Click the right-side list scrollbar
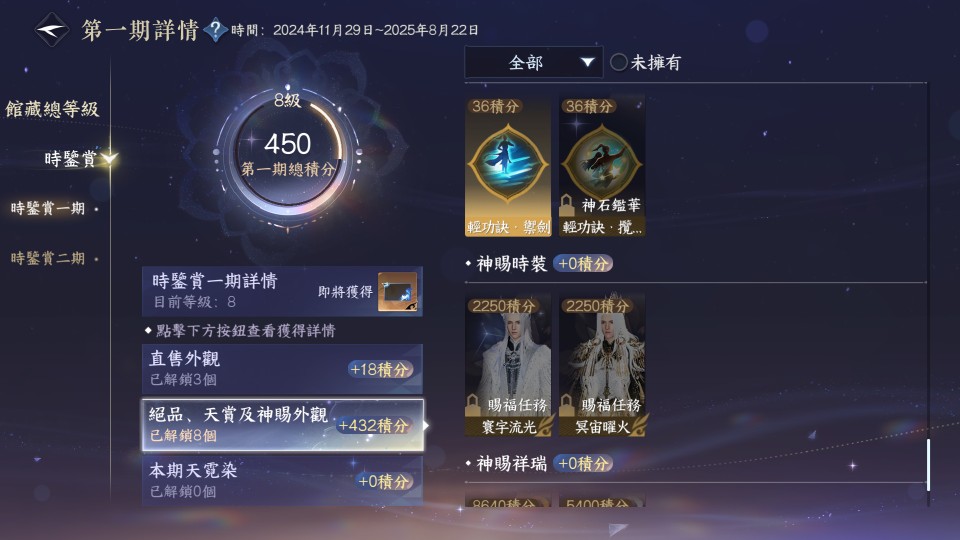The height and width of the screenshot is (540, 960). tap(928, 465)
